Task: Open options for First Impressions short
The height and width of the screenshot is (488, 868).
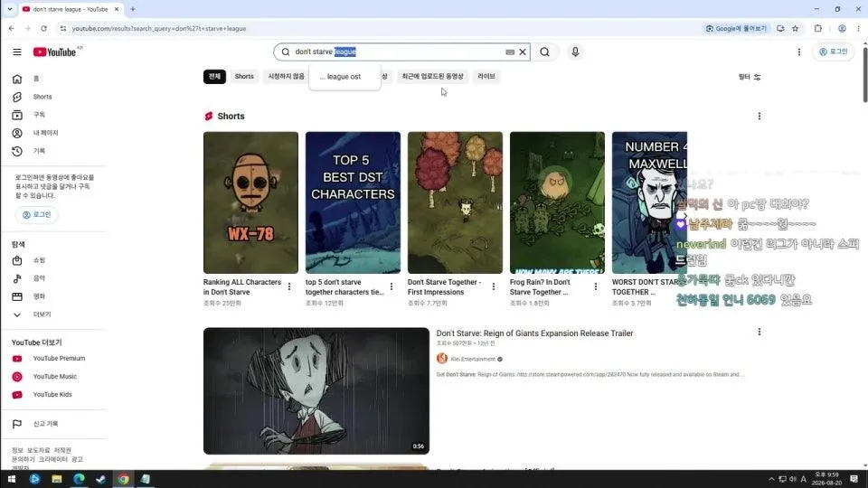Action: (x=494, y=286)
